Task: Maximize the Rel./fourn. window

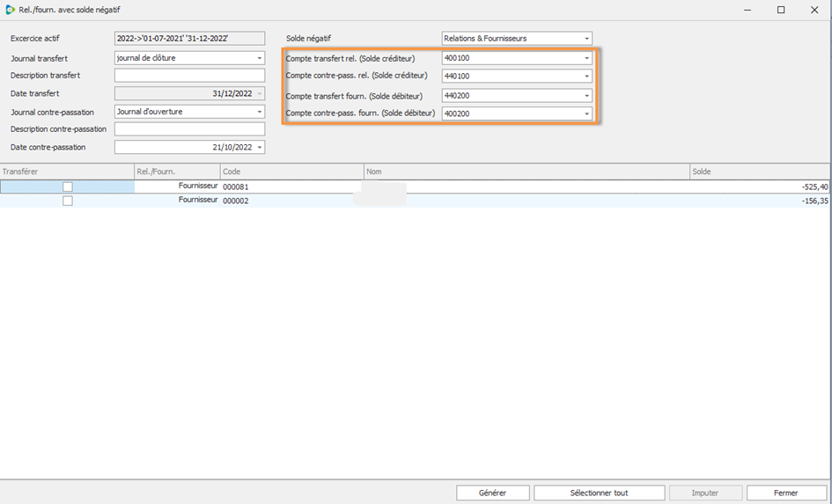Action: (781, 10)
